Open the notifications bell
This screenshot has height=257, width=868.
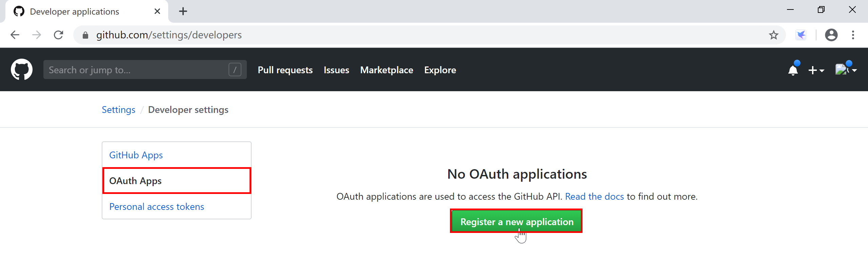point(793,70)
